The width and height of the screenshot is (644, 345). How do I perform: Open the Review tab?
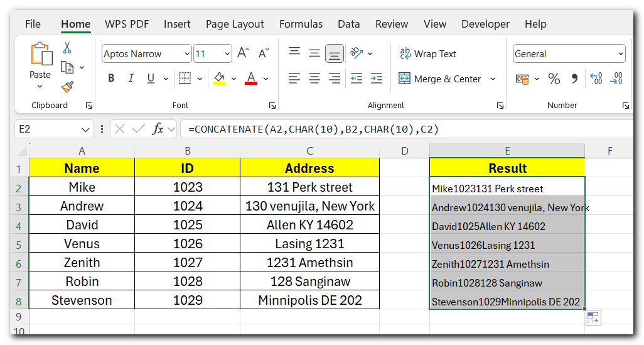click(x=392, y=24)
